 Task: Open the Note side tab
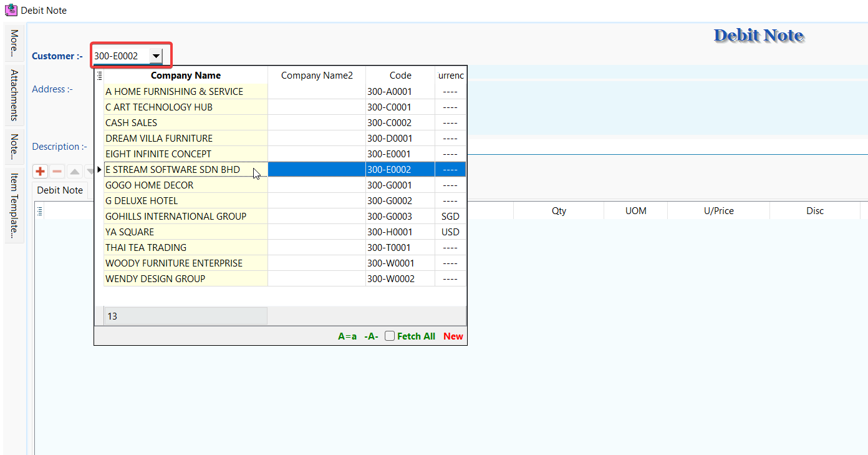(x=14, y=147)
